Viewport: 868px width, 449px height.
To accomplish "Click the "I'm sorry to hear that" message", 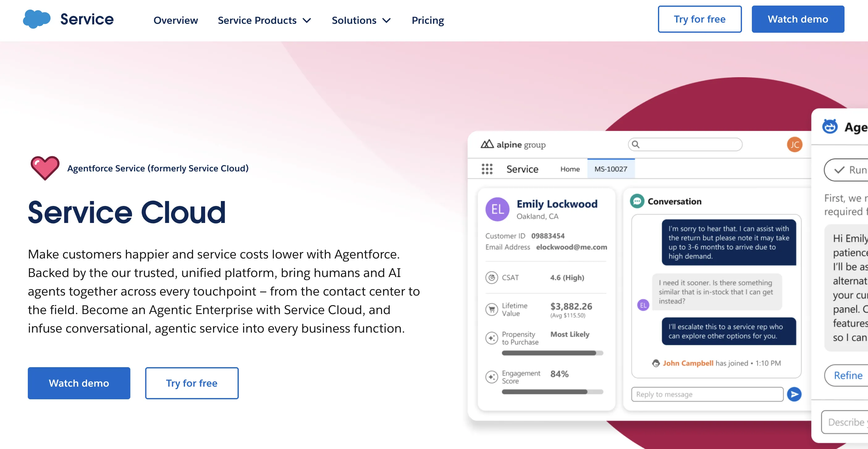I will coord(729,242).
